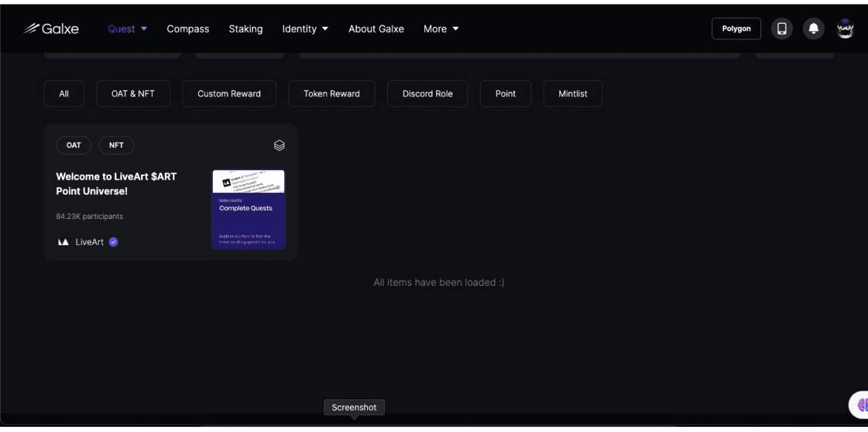Click the 84.23K participants text
This screenshot has width=868, height=432.
(90, 216)
